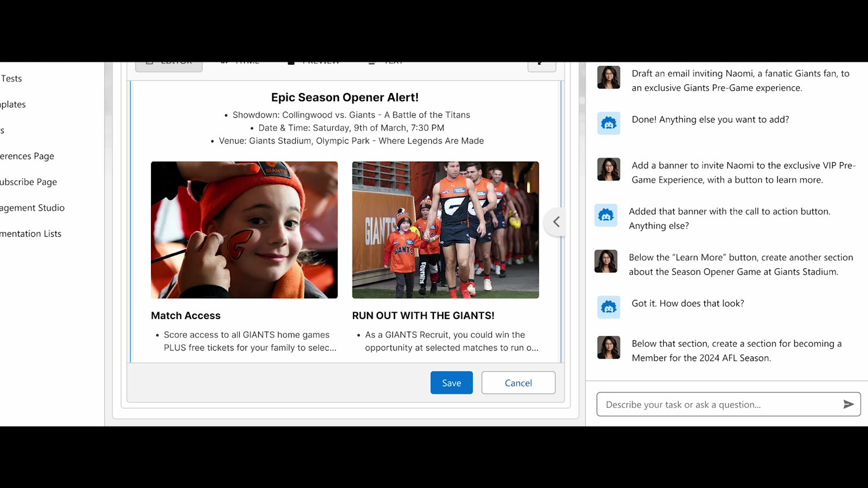Viewport: 868px width, 488px height.
Task: Open the "erences Page" sidebar item
Action: tap(27, 156)
